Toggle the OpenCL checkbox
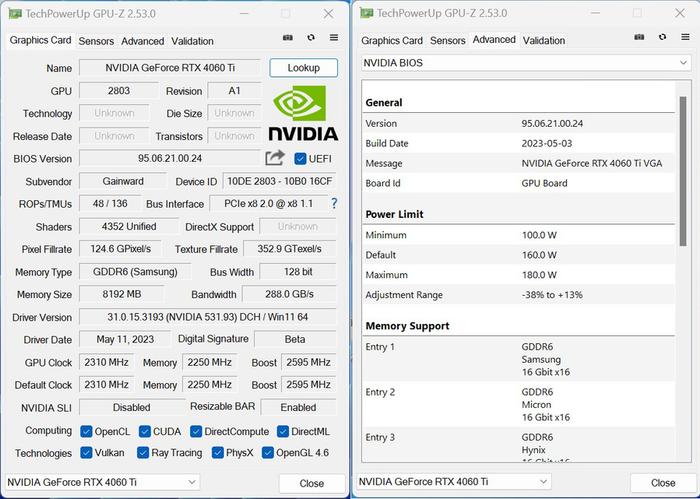 coord(86,432)
